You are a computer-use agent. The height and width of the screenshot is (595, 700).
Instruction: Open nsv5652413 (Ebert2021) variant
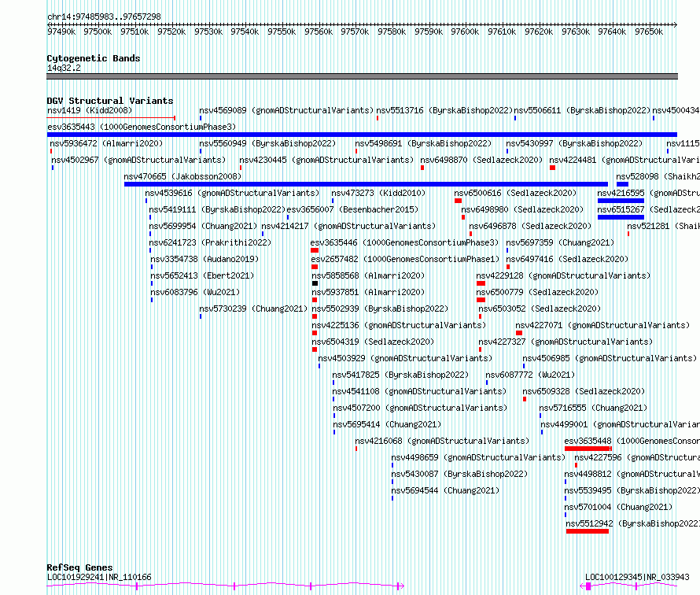click(202, 275)
